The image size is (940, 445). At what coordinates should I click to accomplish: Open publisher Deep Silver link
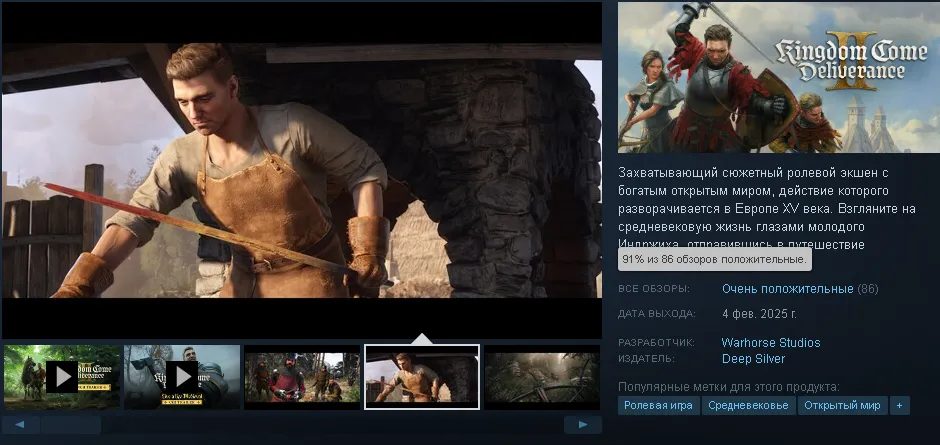(x=754, y=359)
